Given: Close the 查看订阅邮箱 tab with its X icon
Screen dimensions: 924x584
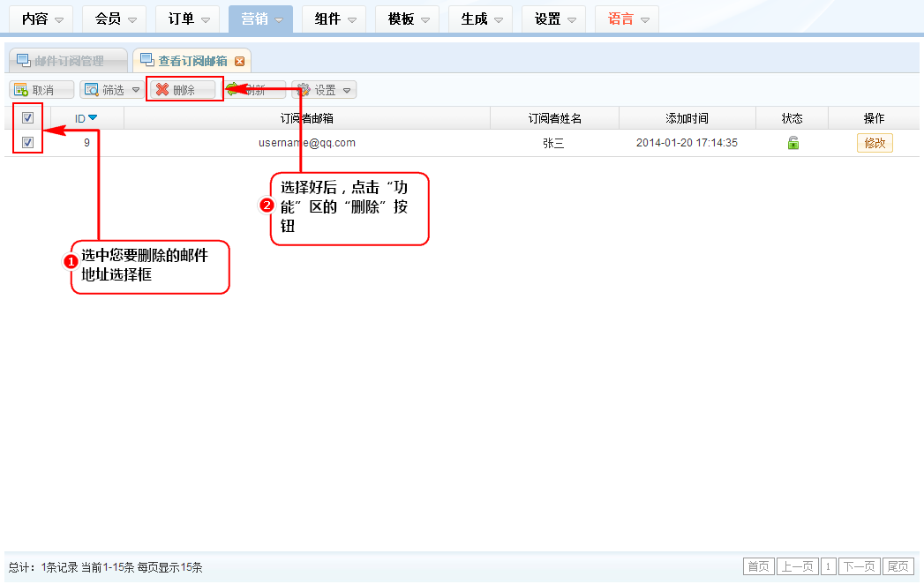Looking at the screenshot, I should pyautogui.click(x=239, y=61).
